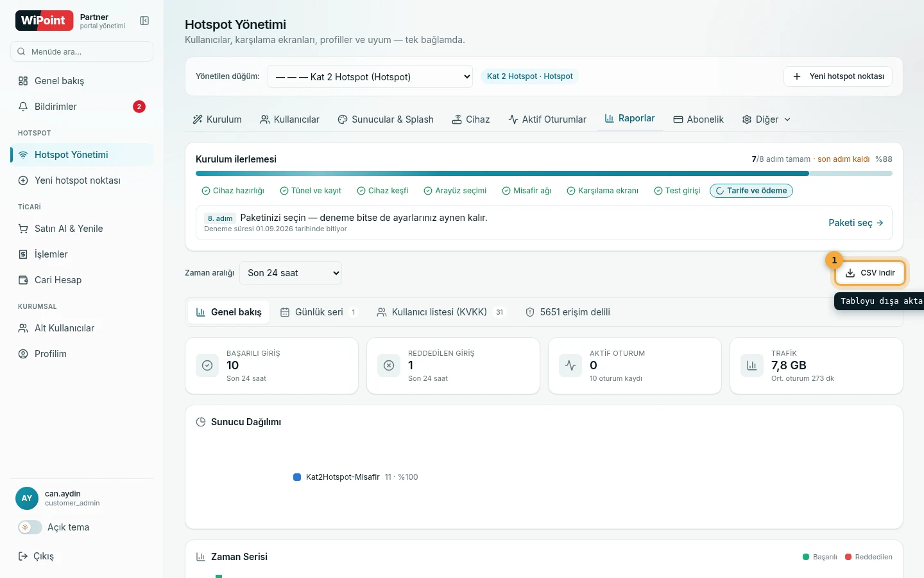Screen dimensions: 924x578
Task: Click the green Başarılı legend dot
Action: pos(806,557)
